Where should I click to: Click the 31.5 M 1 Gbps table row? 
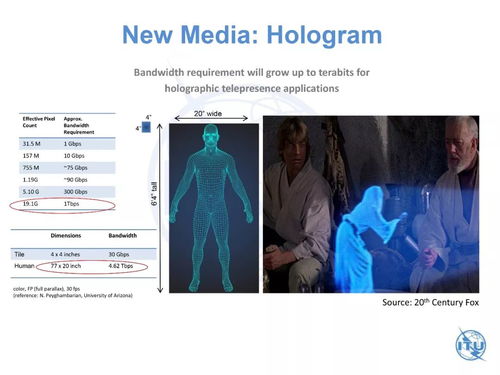(67, 144)
